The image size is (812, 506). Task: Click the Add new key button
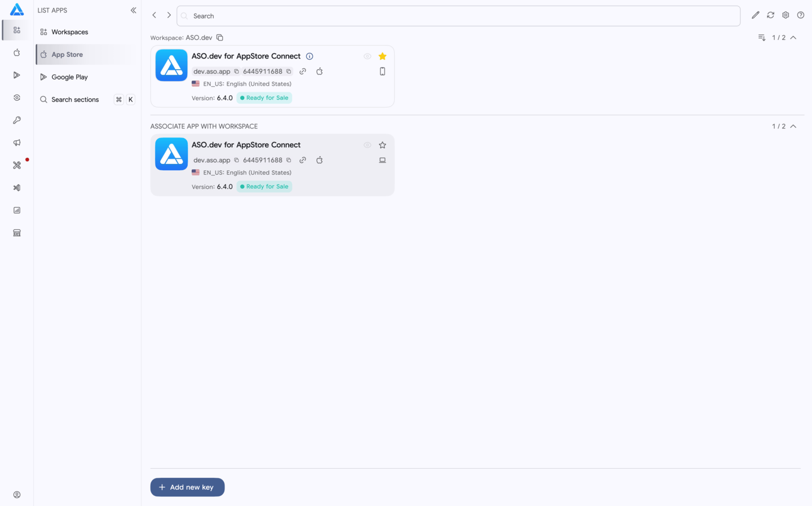pos(187,487)
